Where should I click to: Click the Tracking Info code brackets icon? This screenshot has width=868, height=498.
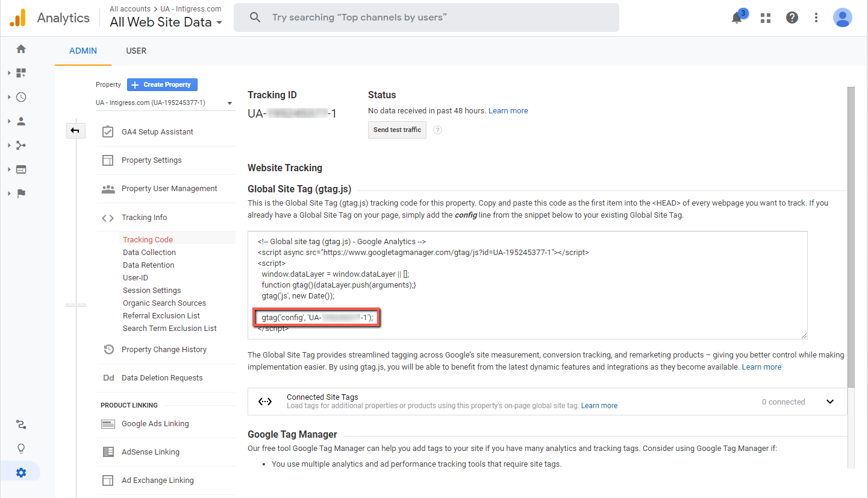[108, 218]
